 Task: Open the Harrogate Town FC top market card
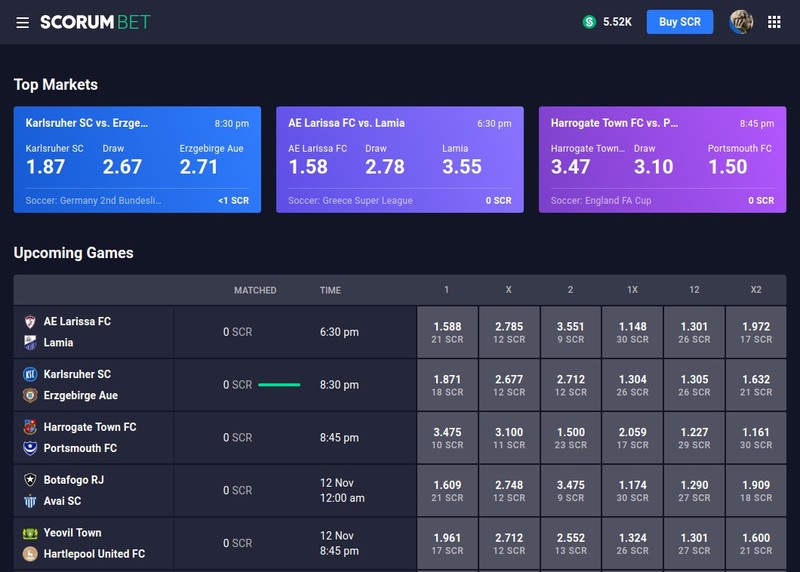point(662,159)
